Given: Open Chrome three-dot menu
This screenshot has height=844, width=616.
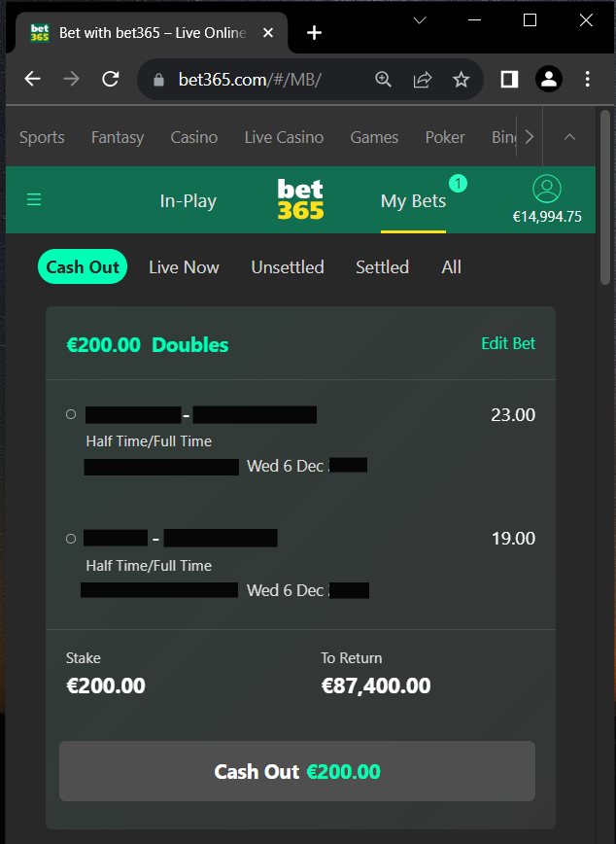Looking at the screenshot, I should coord(588,79).
